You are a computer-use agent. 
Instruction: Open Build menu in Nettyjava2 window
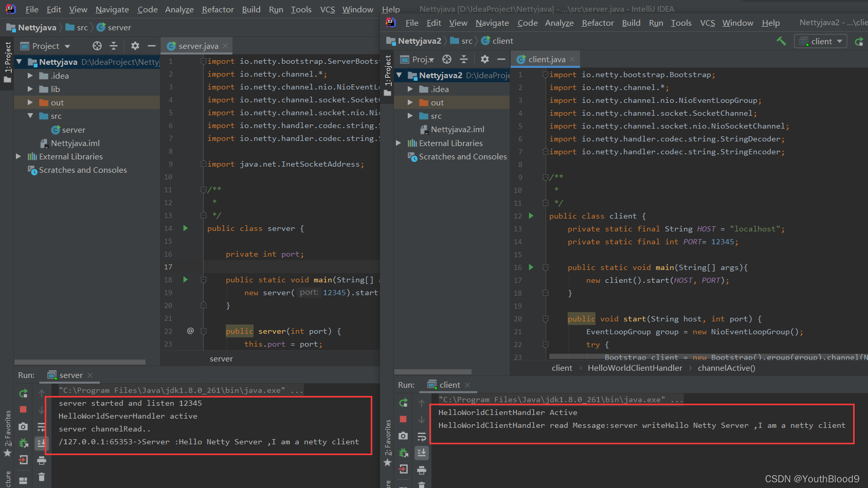click(x=631, y=23)
